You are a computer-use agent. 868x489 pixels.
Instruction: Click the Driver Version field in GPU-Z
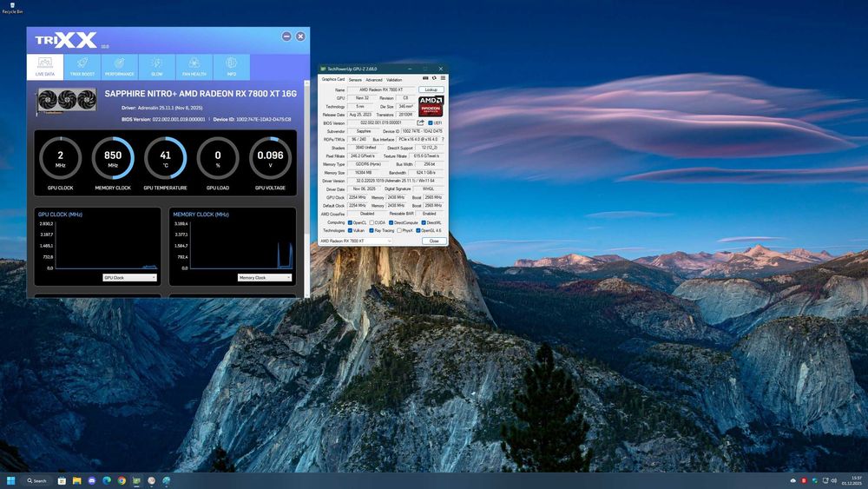[395, 181]
